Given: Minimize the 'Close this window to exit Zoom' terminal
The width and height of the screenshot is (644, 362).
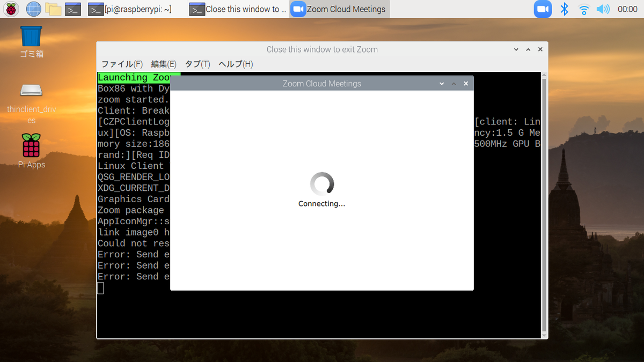Looking at the screenshot, I should coord(516,49).
